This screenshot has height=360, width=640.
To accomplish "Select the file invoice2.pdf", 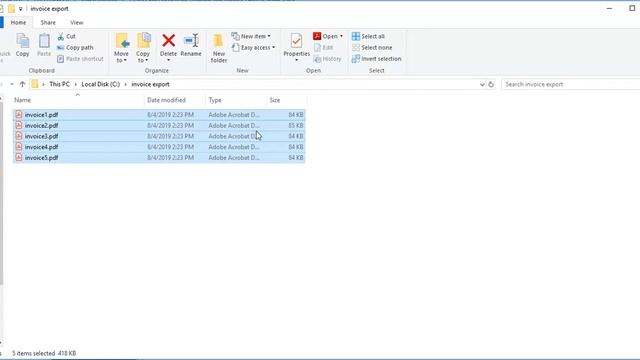I will pos(41,125).
